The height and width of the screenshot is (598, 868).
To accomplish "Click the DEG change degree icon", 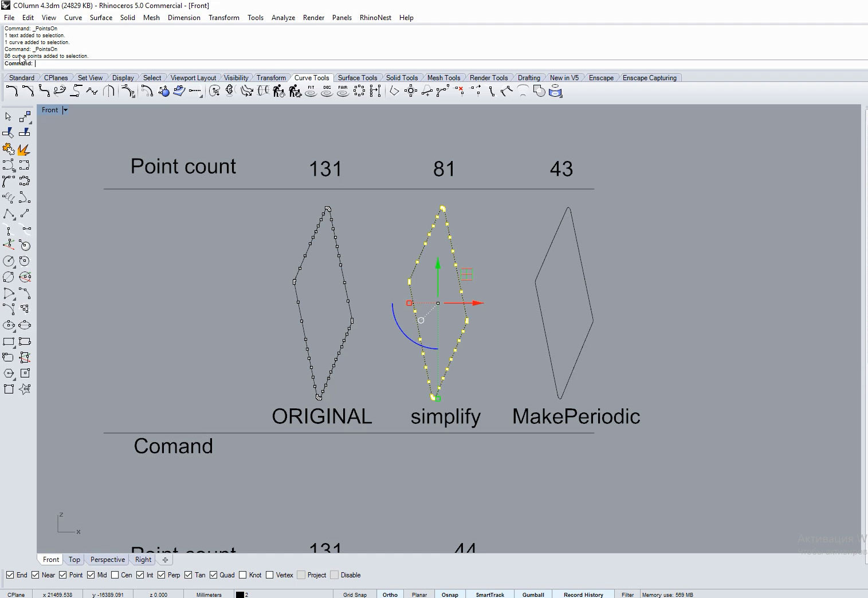I will (x=327, y=91).
